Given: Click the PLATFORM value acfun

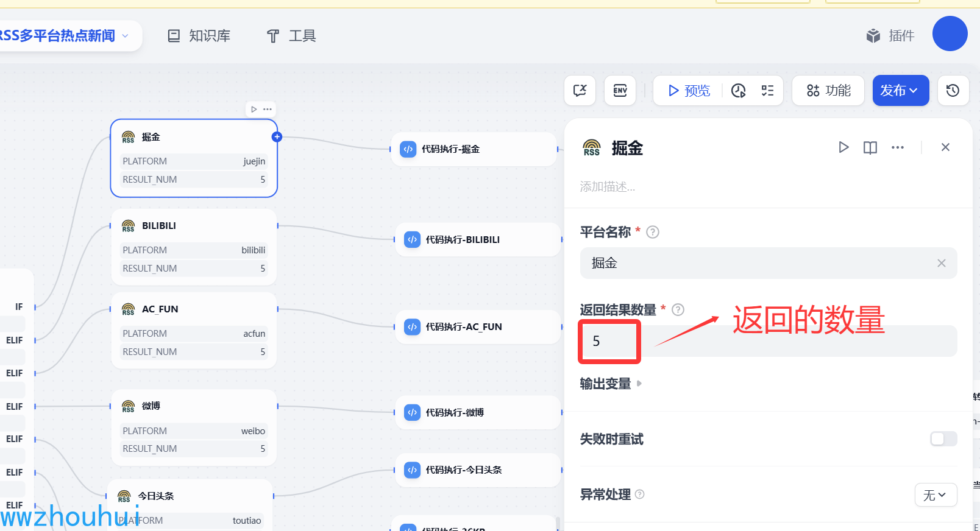Looking at the screenshot, I should point(254,334).
